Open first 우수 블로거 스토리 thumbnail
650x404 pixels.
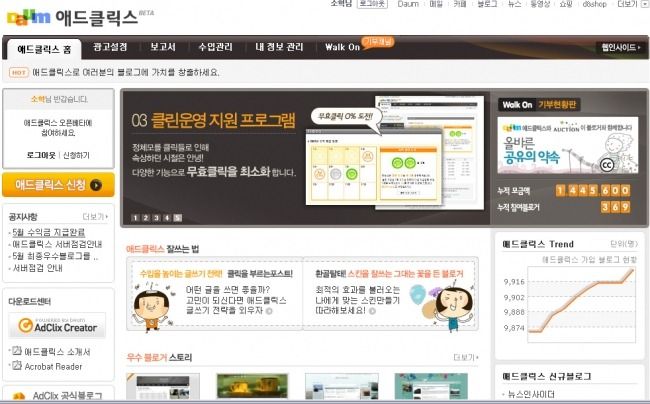[x=163, y=386]
